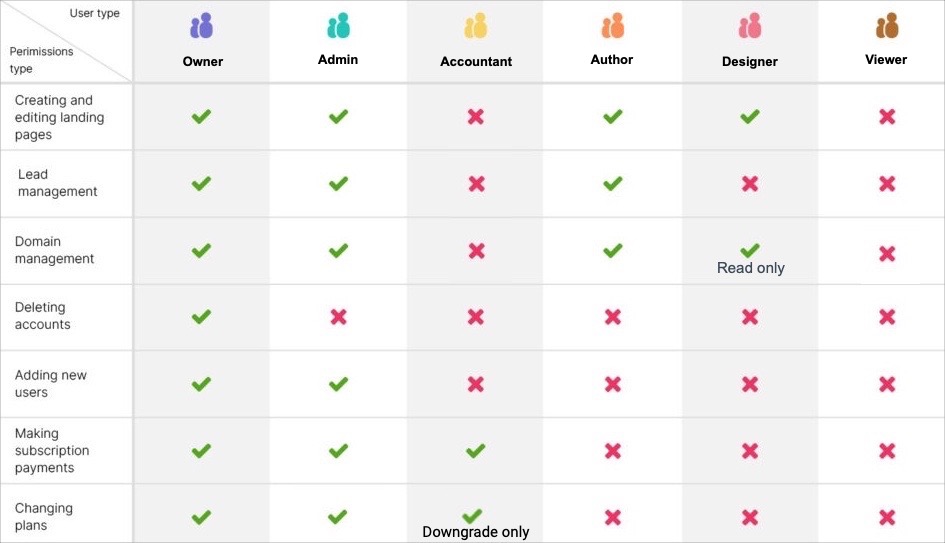This screenshot has height=543, width=945.
Task: Click the Adding new users row label
Action: [50, 384]
